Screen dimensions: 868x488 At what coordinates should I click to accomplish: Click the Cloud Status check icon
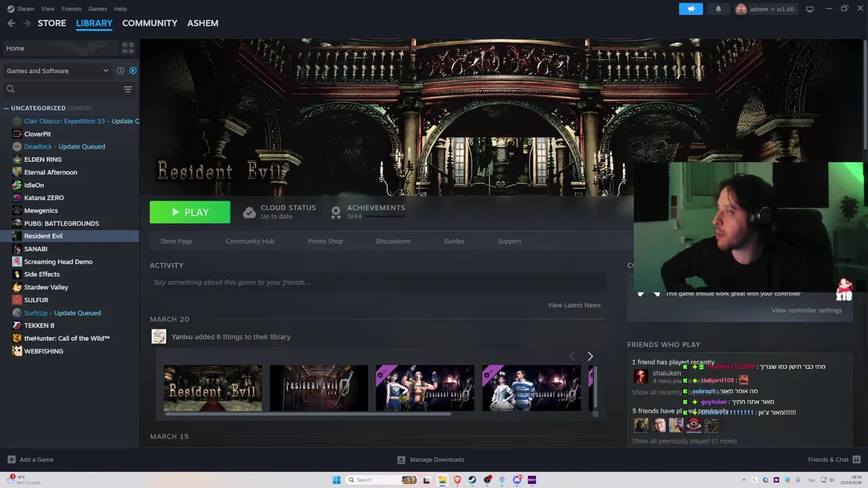pyautogui.click(x=249, y=212)
